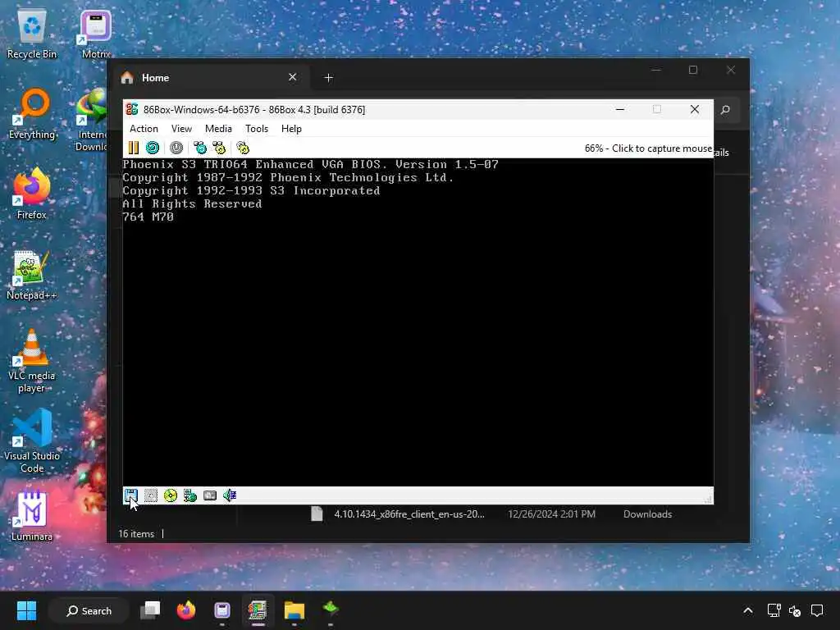This screenshot has height=630, width=840.
Task: Click the sound speaker status icon
Action: [x=230, y=495]
